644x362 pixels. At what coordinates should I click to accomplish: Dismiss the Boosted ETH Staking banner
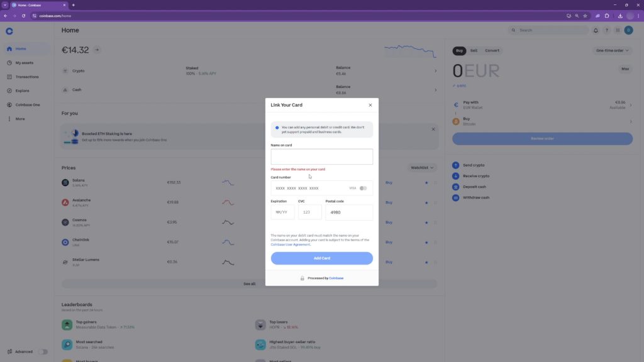coord(433,129)
